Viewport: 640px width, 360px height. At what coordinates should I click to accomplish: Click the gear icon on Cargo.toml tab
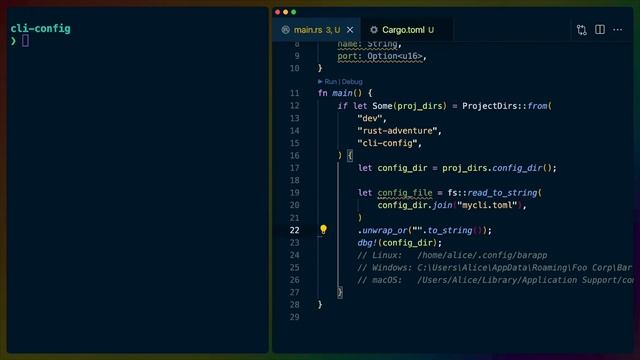click(373, 30)
